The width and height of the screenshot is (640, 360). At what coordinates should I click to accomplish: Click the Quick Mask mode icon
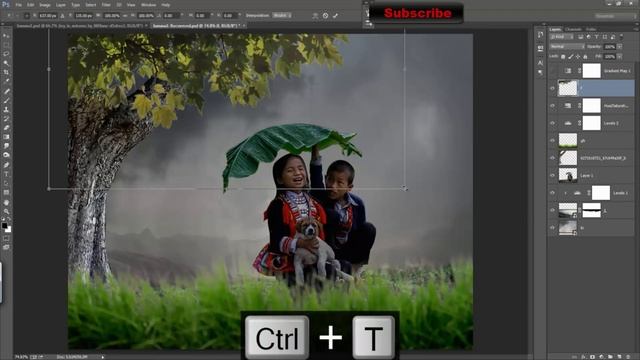(x=6, y=238)
